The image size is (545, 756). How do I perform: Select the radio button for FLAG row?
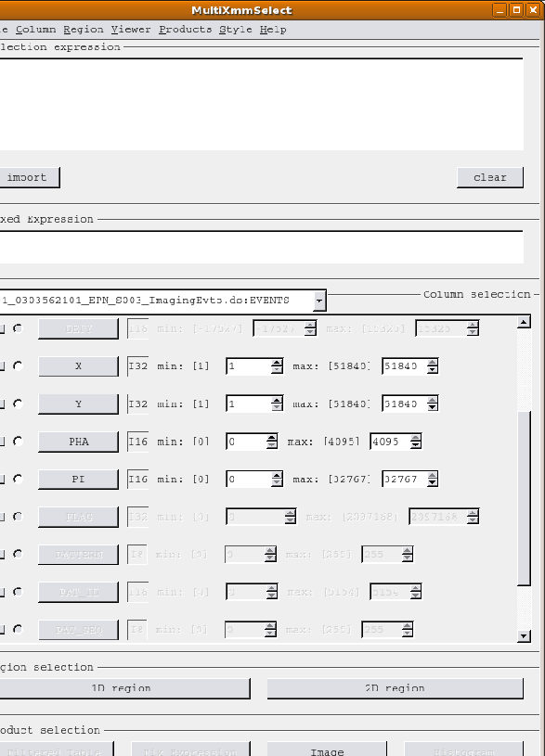(18, 517)
